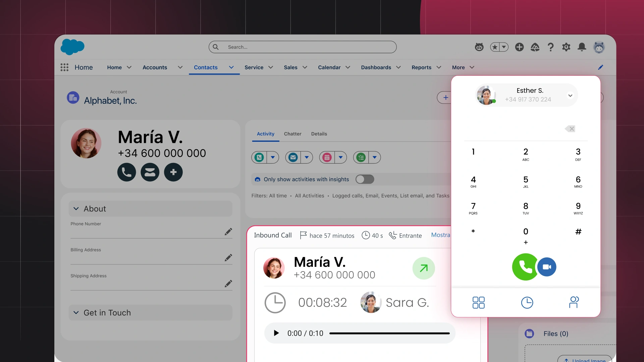Screen dimensions: 644x362
Task: Play the recorded call audio
Action: pyautogui.click(x=276, y=333)
